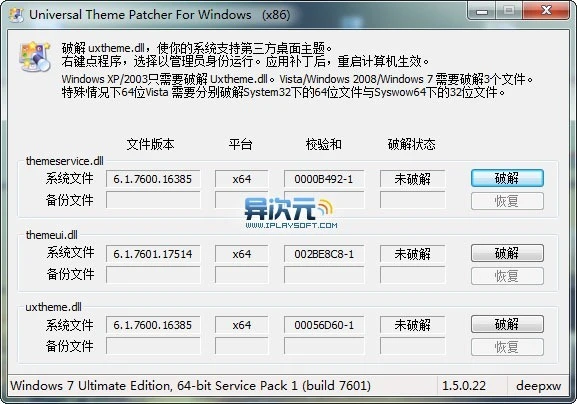Image resolution: width=577 pixels, height=404 pixels.
Task: Click the themeservice.dll group label
Action: click(x=65, y=161)
